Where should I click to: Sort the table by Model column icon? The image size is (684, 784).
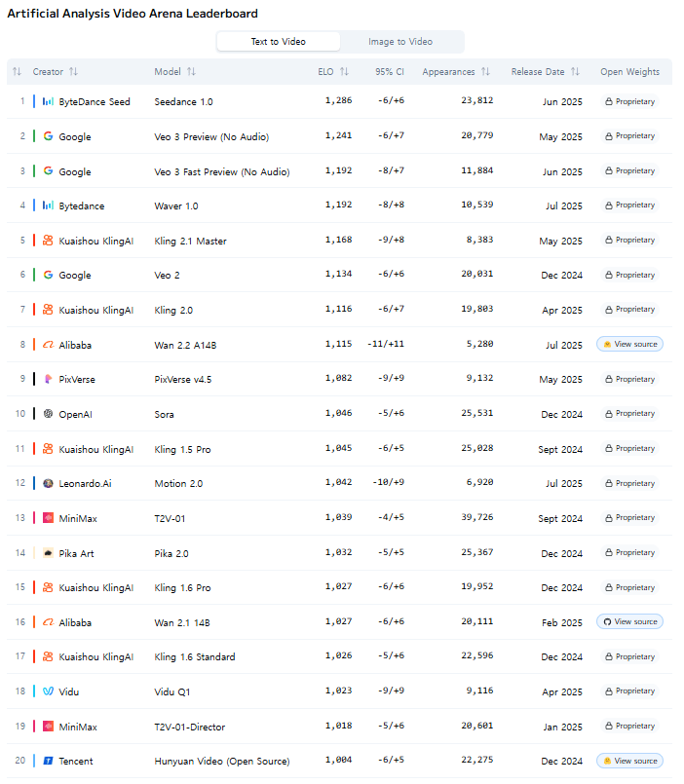(x=191, y=72)
